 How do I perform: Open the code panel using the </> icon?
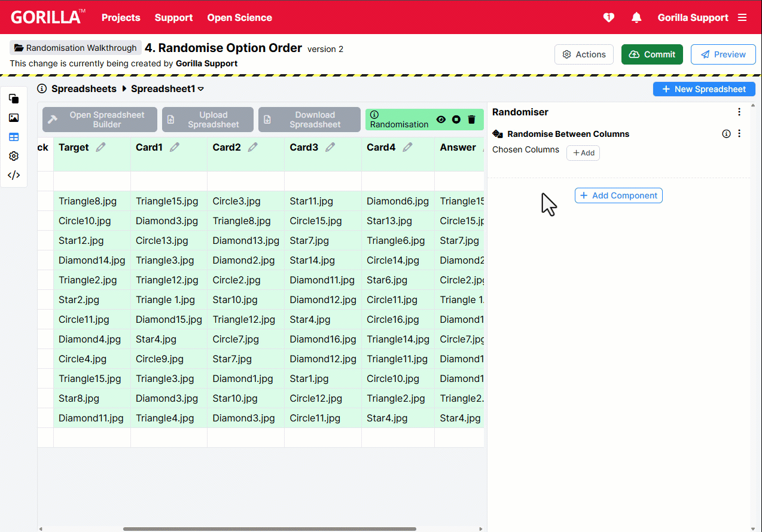click(x=13, y=175)
